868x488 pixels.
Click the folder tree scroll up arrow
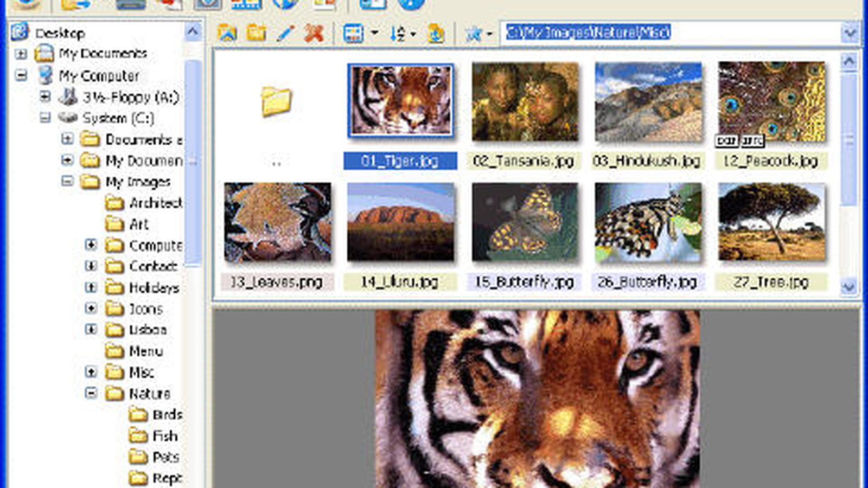tap(193, 32)
